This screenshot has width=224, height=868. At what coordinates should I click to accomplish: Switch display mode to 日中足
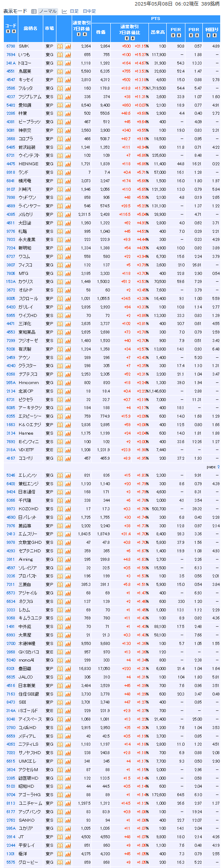[x=90, y=11]
